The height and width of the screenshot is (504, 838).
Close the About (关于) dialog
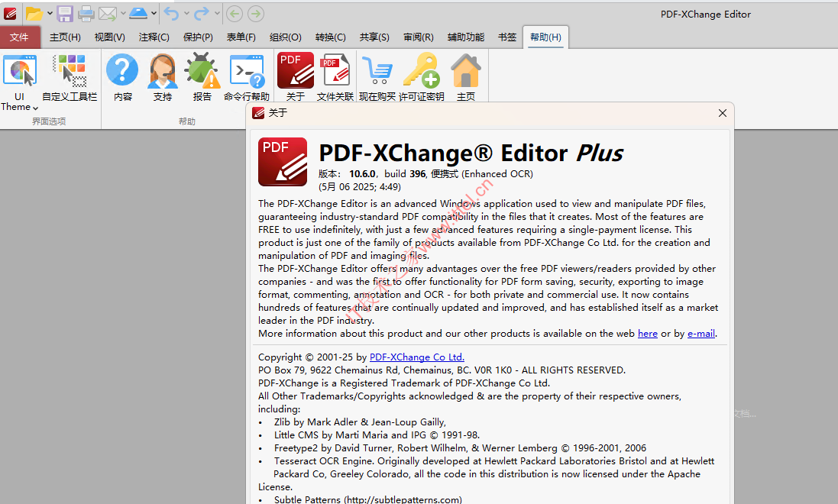click(723, 113)
